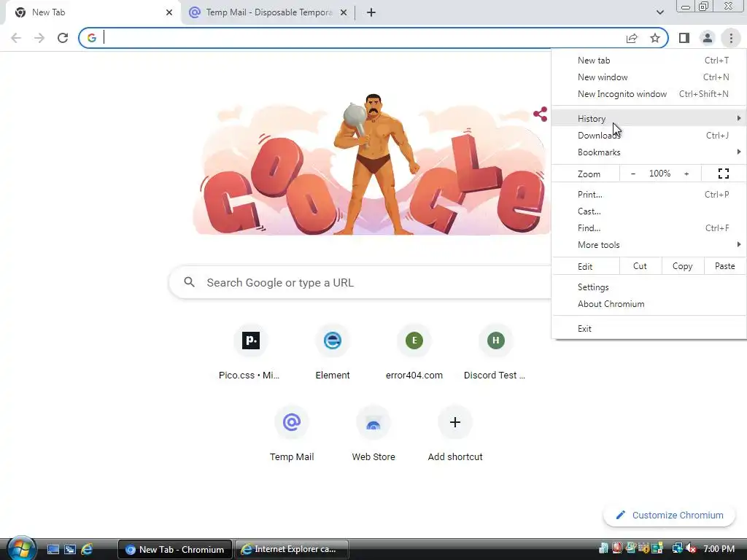Choose New tab from the menu

[x=649, y=61]
